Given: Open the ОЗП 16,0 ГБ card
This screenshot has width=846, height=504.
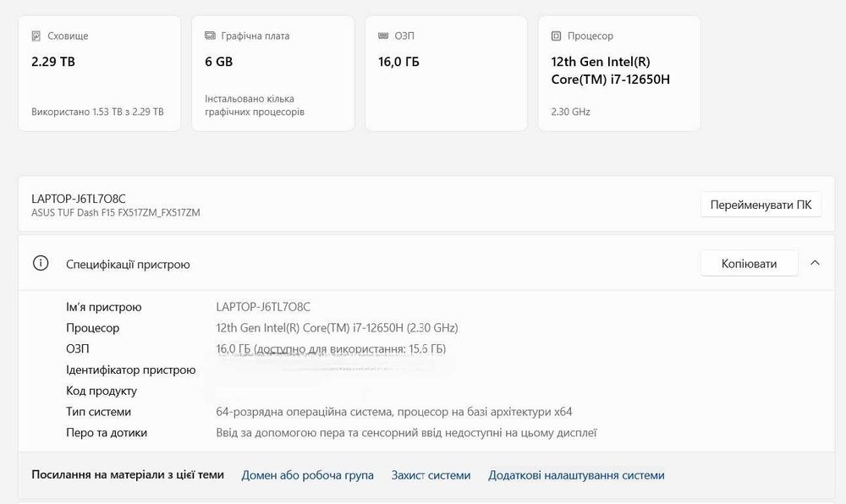Looking at the screenshot, I should tap(446, 74).
